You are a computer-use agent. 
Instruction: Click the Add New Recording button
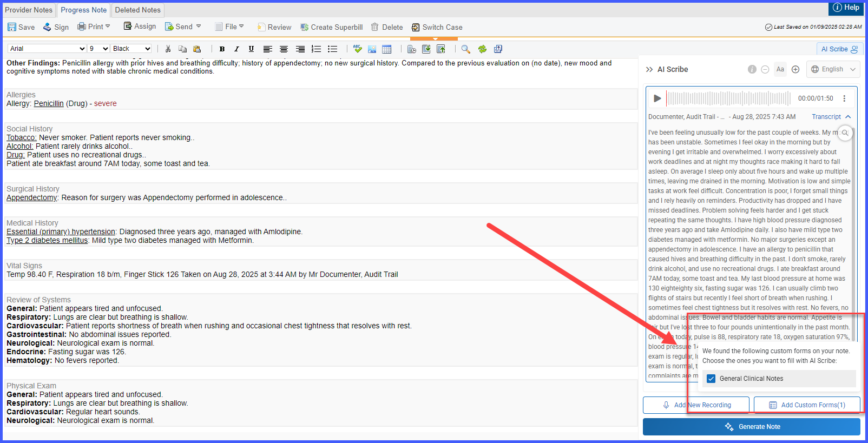(696, 405)
